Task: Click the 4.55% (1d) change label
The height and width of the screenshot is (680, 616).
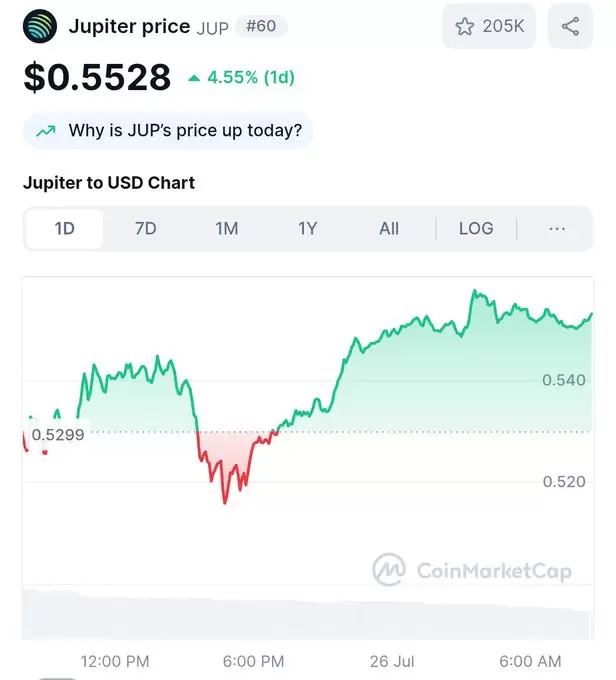Action: pos(251,78)
